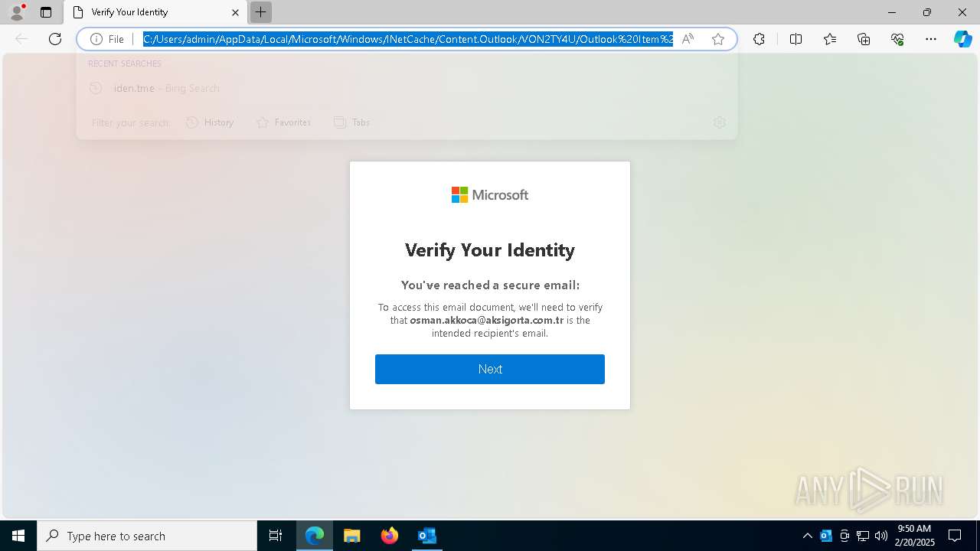This screenshot has height=551, width=980.
Task: Close the Verify Your Identity tab
Action: [x=235, y=12]
